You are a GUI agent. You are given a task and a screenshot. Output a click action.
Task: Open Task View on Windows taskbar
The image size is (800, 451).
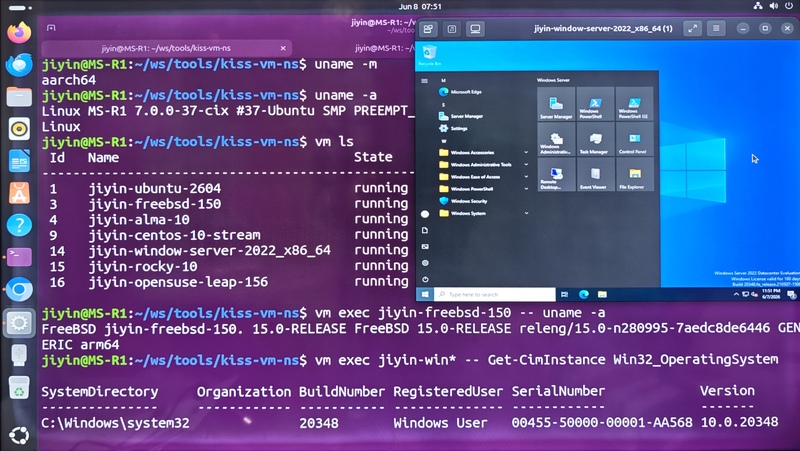(x=564, y=294)
